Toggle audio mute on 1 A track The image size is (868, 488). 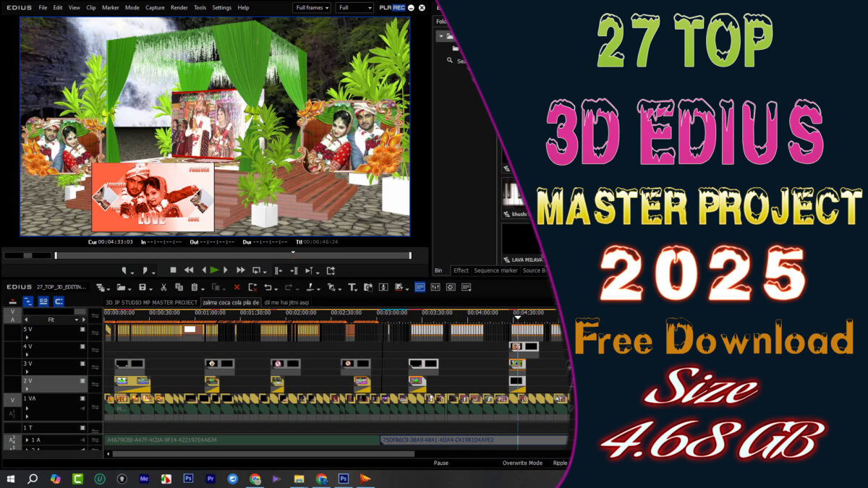(82, 440)
